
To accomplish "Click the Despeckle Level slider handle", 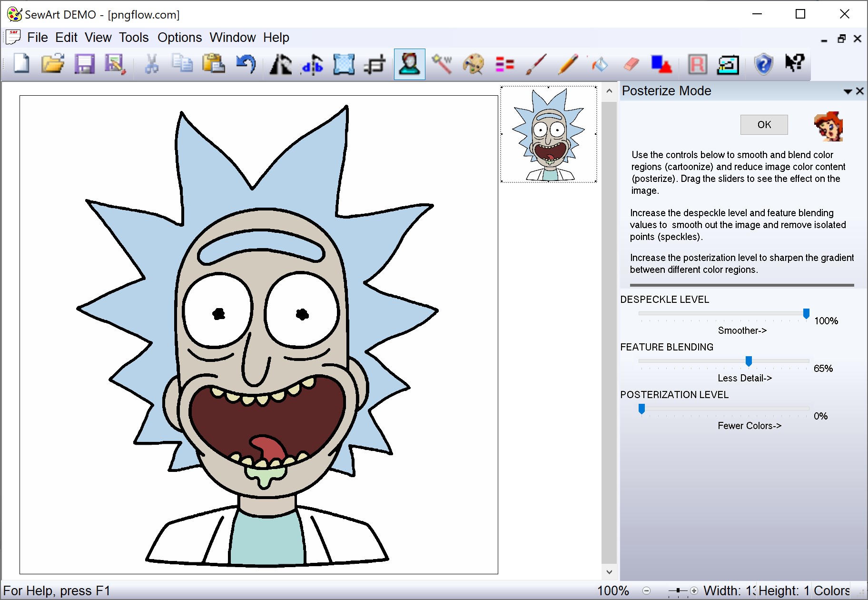I will pyautogui.click(x=806, y=314).
